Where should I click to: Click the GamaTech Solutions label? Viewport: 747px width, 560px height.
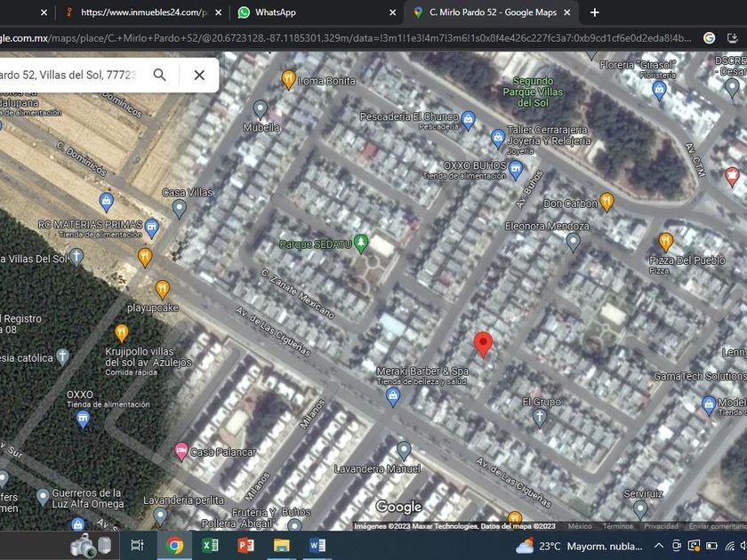700,376
